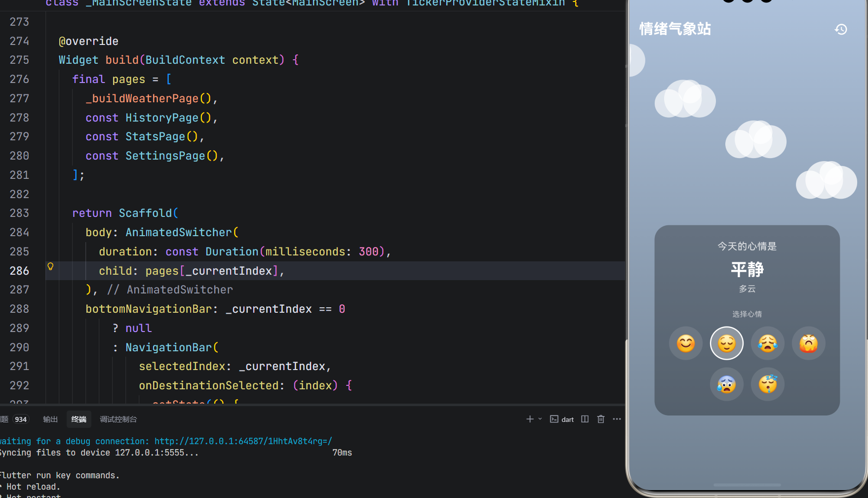The height and width of the screenshot is (498, 868).
Task: Choose the anxious sweating blue emoji mood
Action: point(727,384)
